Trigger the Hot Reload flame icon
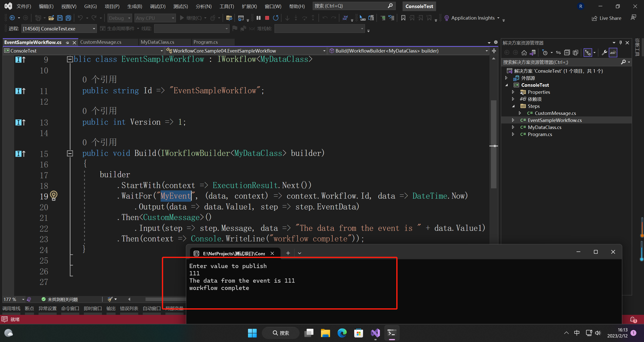Screen dimensions: 644x342 tap(213, 18)
